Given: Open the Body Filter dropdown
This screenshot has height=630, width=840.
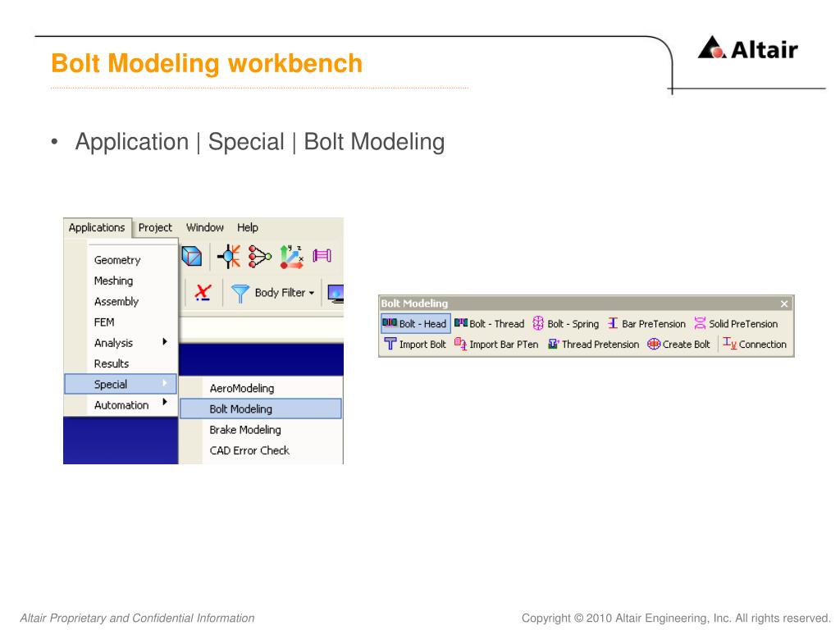Looking at the screenshot, I should coord(284,293).
